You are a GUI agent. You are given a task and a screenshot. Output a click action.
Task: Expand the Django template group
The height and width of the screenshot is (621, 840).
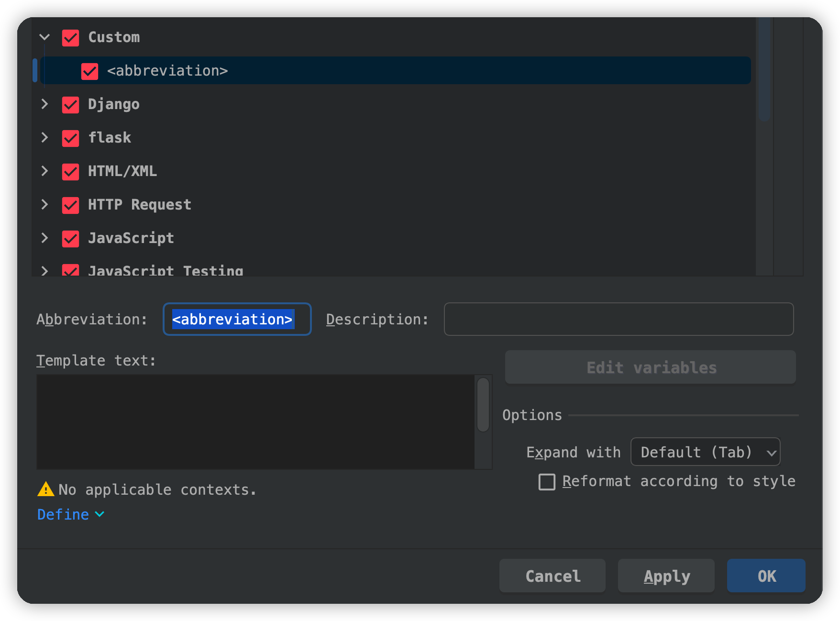44,104
